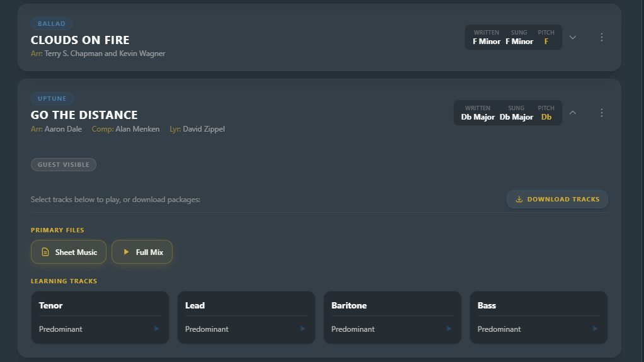Click arranger name Aaron Dale
This screenshot has height=362, width=644.
coord(63,129)
